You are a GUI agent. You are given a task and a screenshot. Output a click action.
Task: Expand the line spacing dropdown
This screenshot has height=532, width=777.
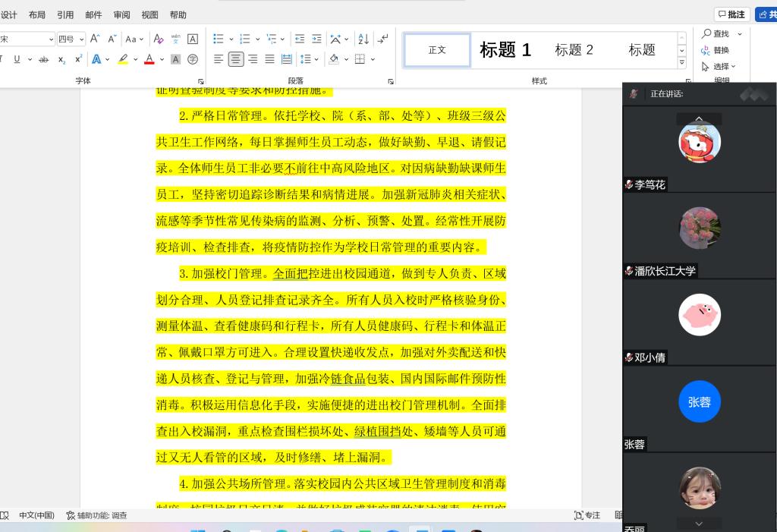tap(316, 59)
